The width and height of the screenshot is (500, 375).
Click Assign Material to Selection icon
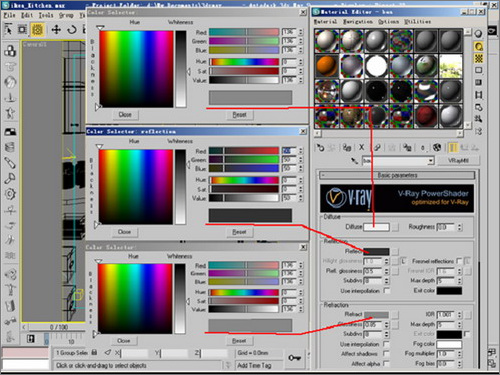coord(347,148)
